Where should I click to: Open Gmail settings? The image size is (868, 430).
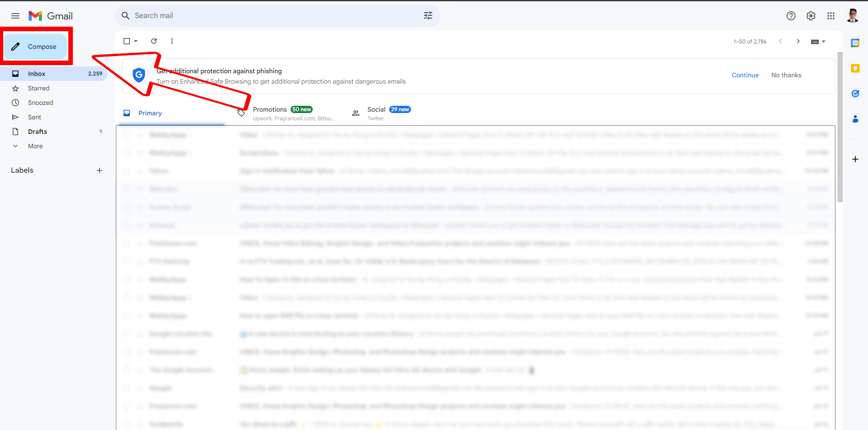[811, 15]
